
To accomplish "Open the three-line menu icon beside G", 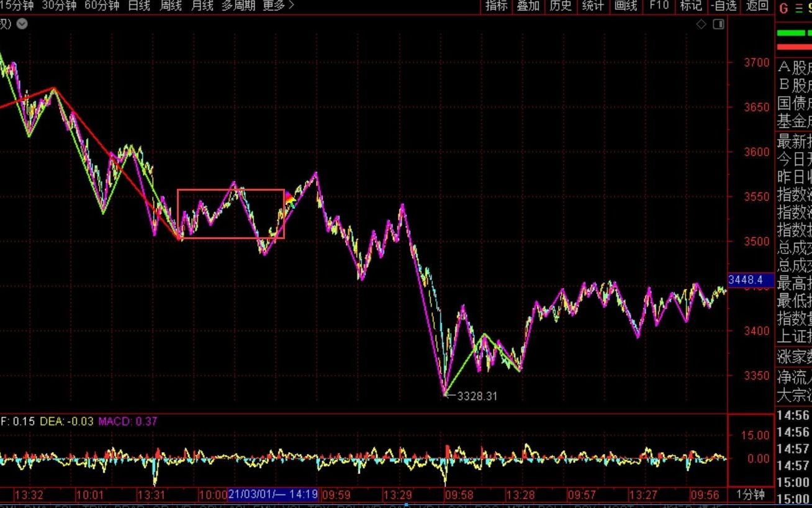I will click(x=800, y=8).
